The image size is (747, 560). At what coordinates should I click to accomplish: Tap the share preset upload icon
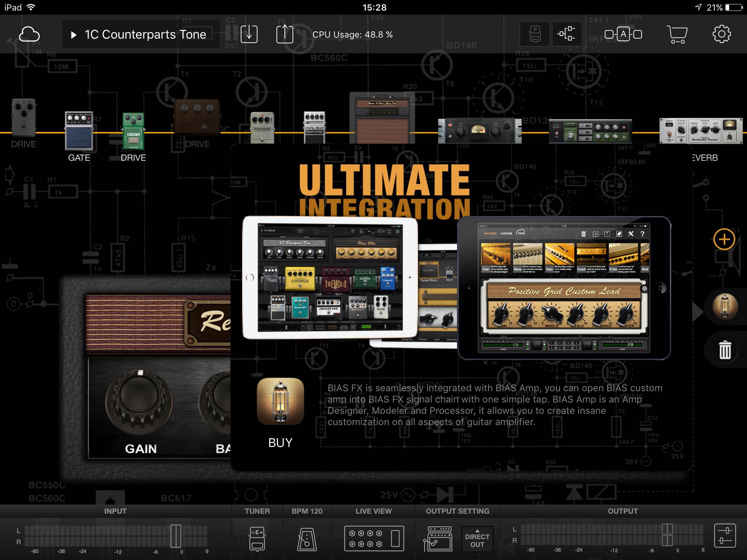pos(285,34)
